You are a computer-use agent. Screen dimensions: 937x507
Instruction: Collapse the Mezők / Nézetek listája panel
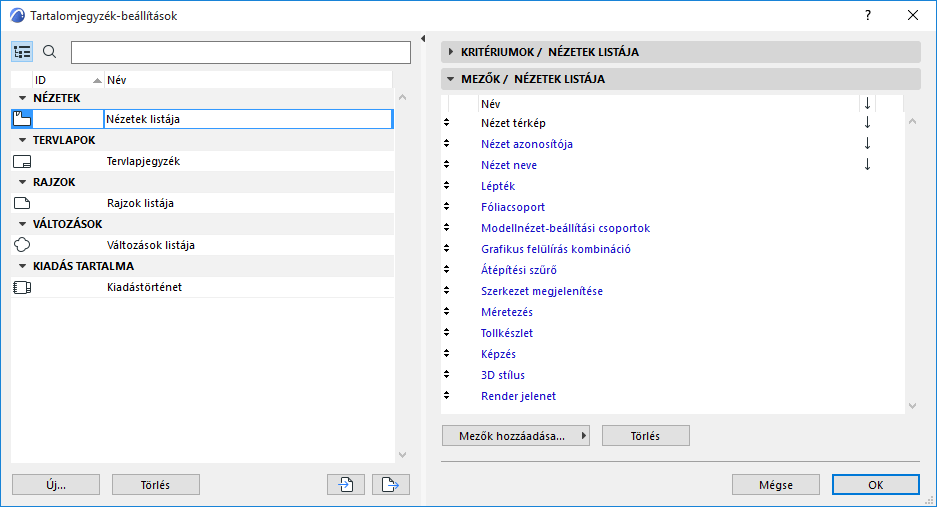451,79
